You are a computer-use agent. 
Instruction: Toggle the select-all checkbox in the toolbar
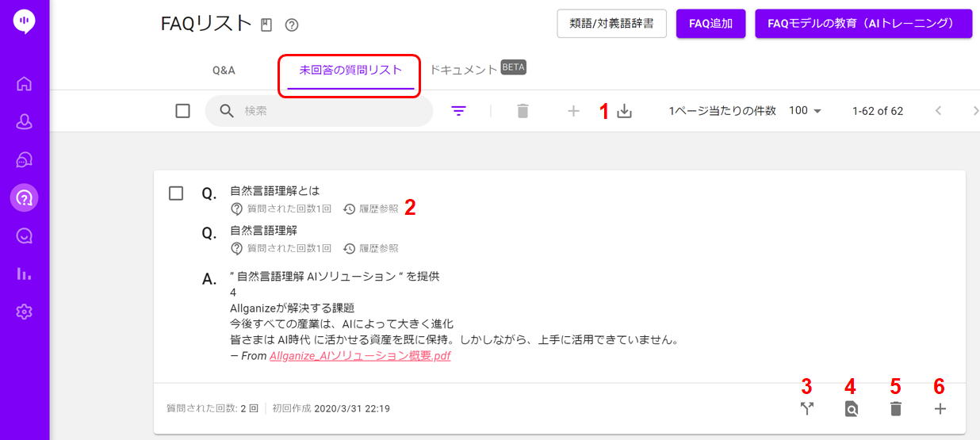tap(183, 111)
